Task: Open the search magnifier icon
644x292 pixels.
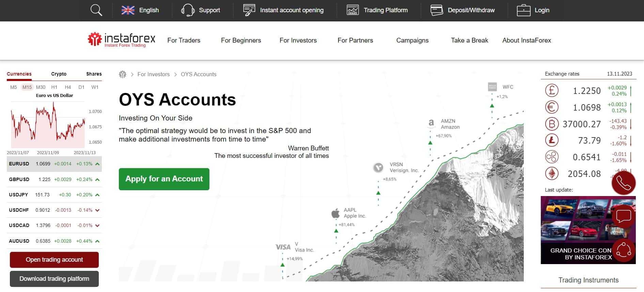Action: coord(96,10)
